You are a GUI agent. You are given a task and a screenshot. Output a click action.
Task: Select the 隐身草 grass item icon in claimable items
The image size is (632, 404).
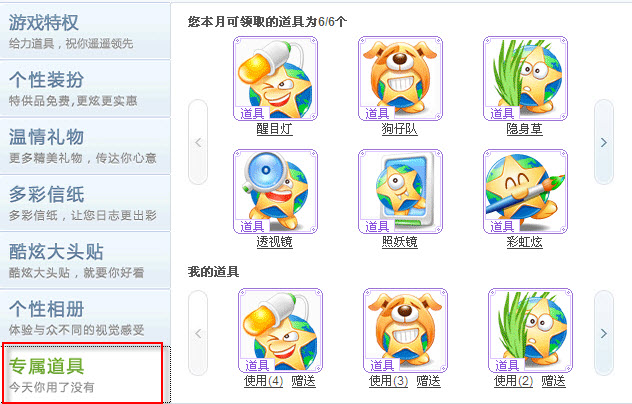[x=525, y=78]
